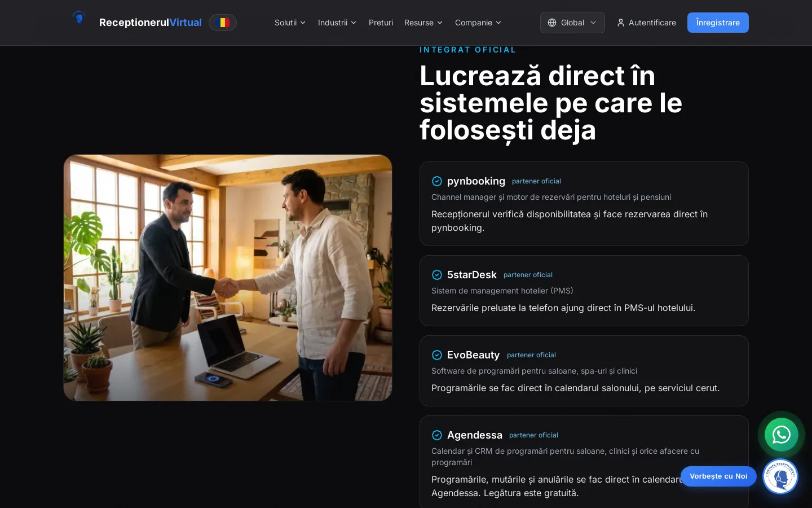
Task: Click the 5starDesk partner name
Action: click(x=472, y=275)
